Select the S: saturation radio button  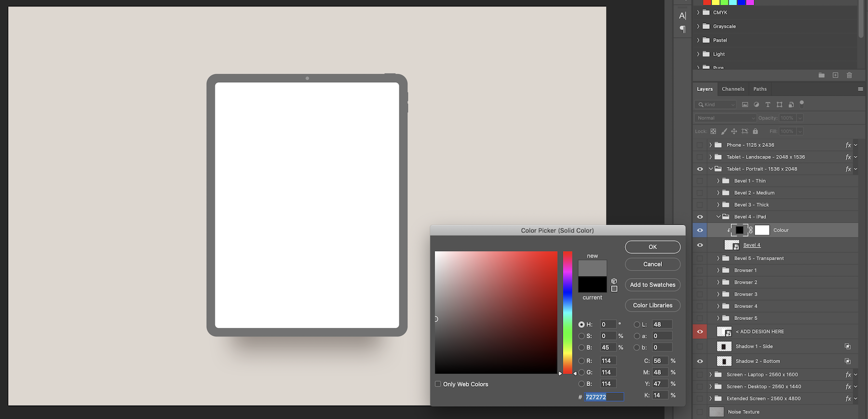tap(582, 336)
